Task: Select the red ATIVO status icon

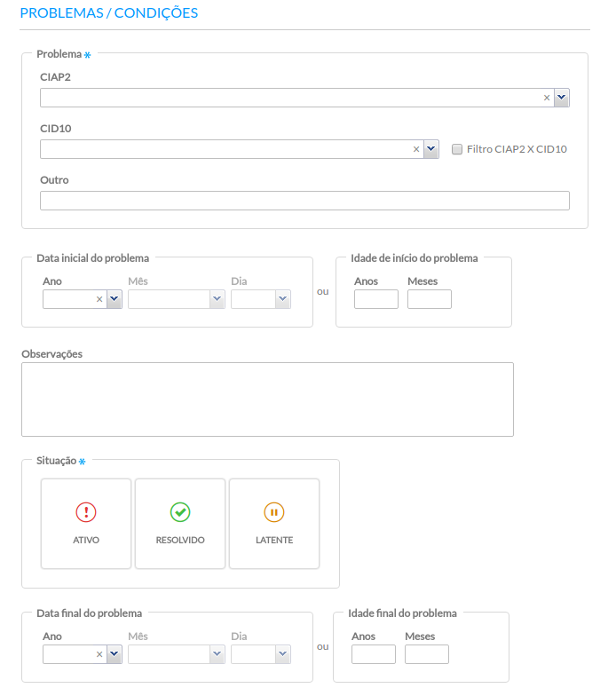Action: pos(86,512)
